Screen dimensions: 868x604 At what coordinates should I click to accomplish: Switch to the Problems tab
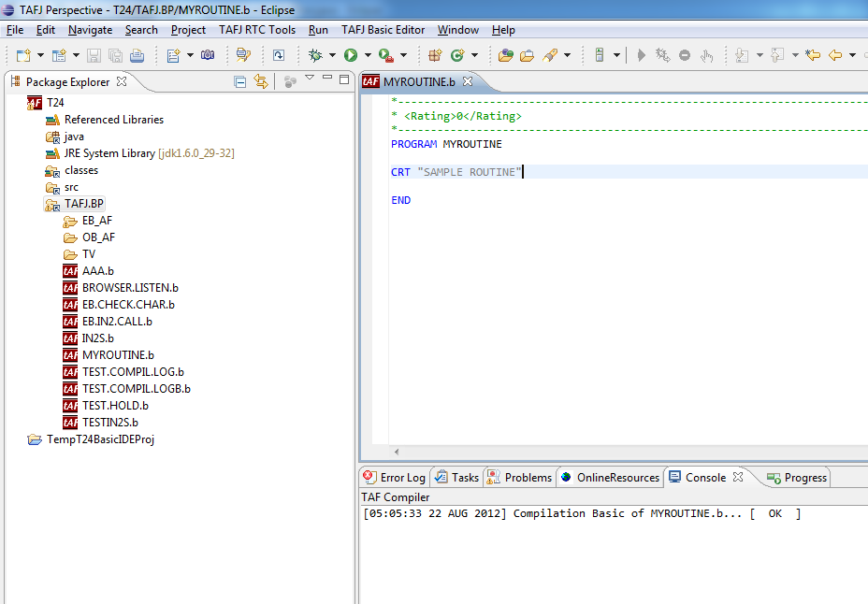528,477
